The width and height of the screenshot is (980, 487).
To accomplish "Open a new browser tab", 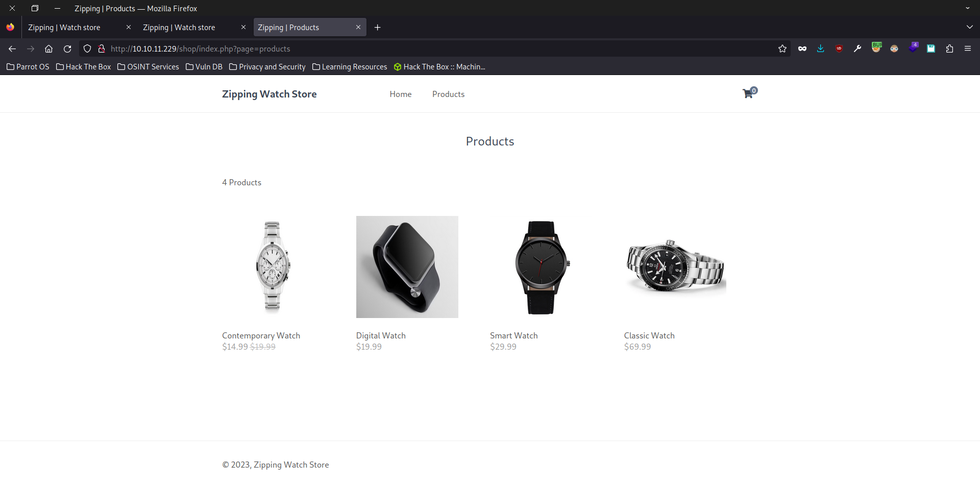I will (378, 28).
